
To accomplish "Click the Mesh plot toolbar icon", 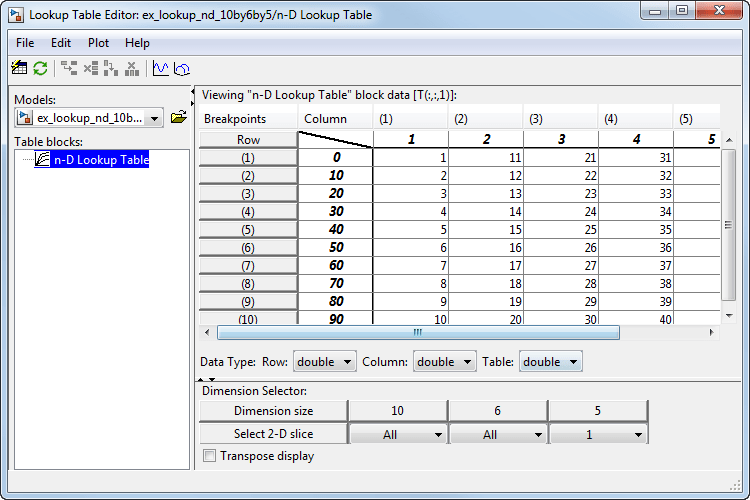I will pos(182,69).
